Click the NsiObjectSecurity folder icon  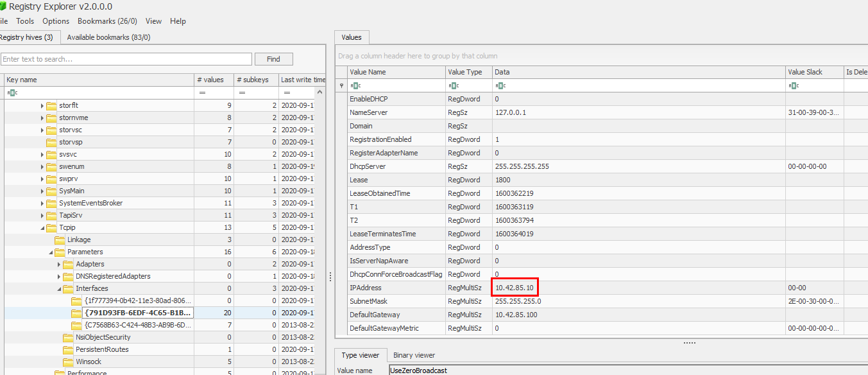pyautogui.click(x=68, y=337)
